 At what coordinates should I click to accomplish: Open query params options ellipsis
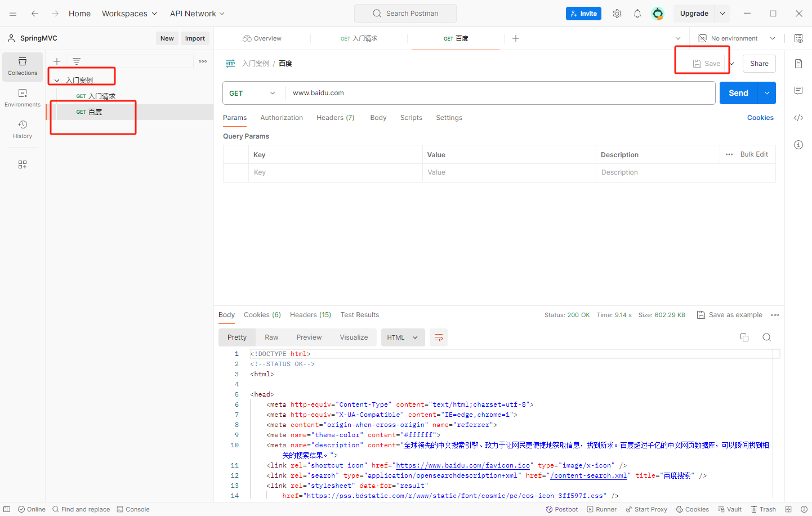point(729,154)
